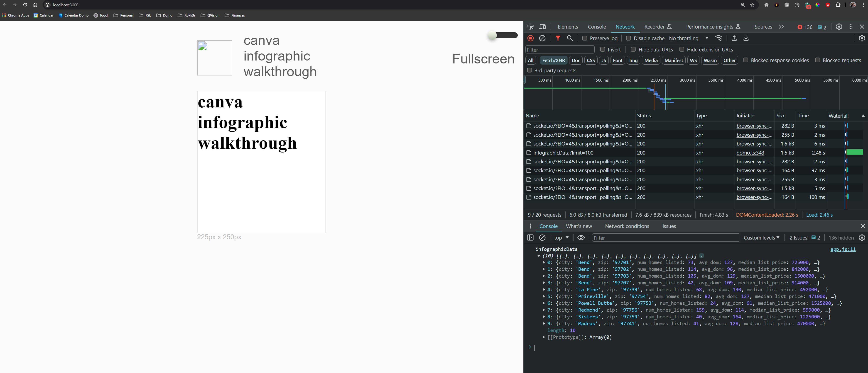
Task: Click the inspect element picker icon
Action: pyautogui.click(x=530, y=27)
